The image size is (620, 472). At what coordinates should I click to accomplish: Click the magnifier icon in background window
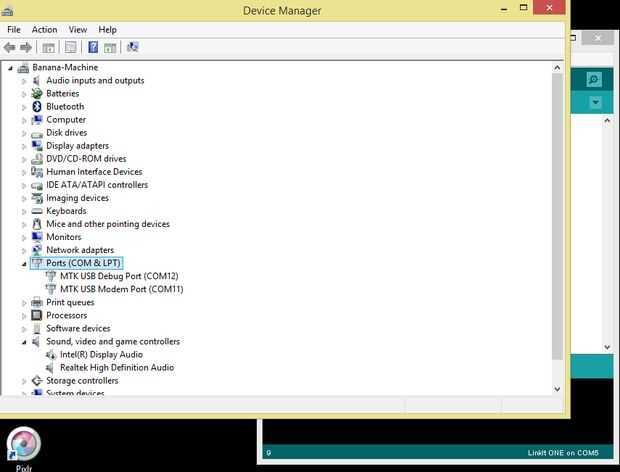coord(594,79)
